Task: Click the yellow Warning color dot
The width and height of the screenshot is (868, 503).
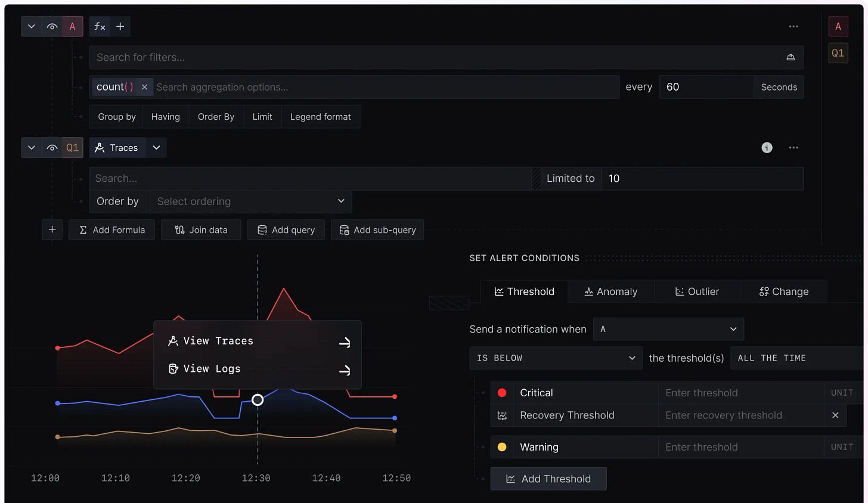Action: [502, 447]
